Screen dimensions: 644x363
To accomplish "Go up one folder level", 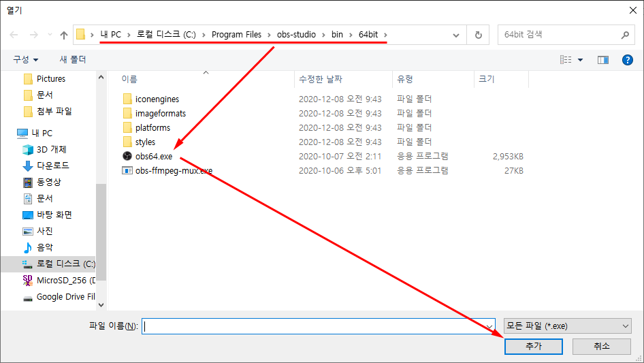I will click(64, 35).
